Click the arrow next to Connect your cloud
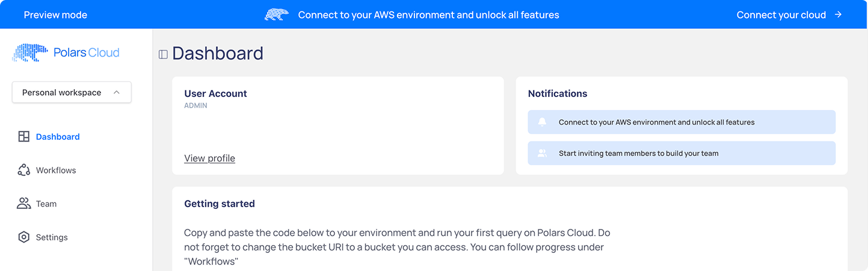 [x=838, y=14]
